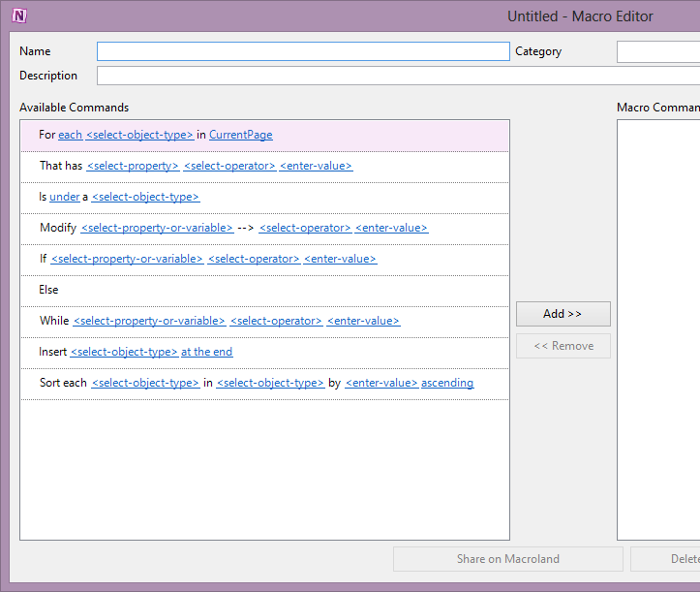Screen dimensions: 700x592
Task: Click the empty Macro Commands list area
Action: (x=658, y=329)
